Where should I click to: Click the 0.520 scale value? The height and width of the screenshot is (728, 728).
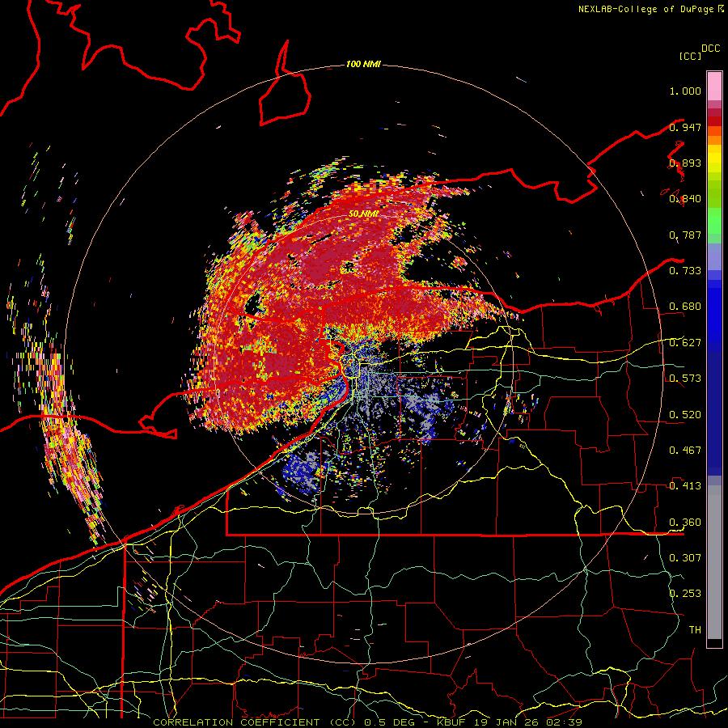pyautogui.click(x=685, y=415)
